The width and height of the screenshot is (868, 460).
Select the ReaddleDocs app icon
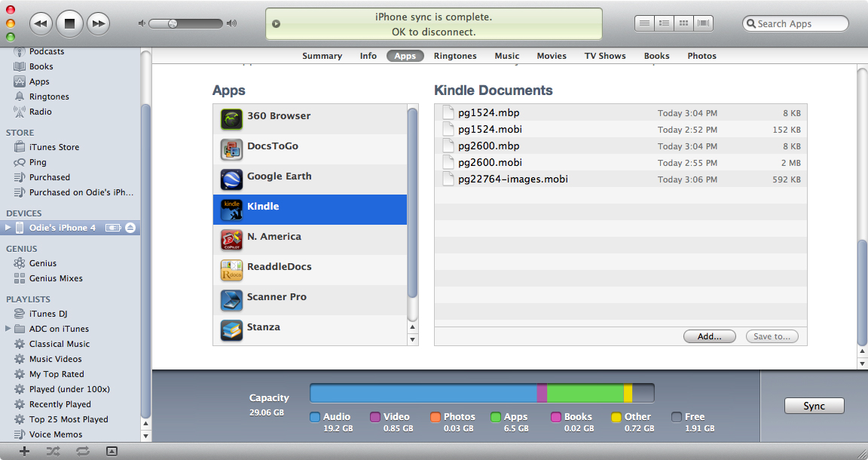pyautogui.click(x=231, y=270)
